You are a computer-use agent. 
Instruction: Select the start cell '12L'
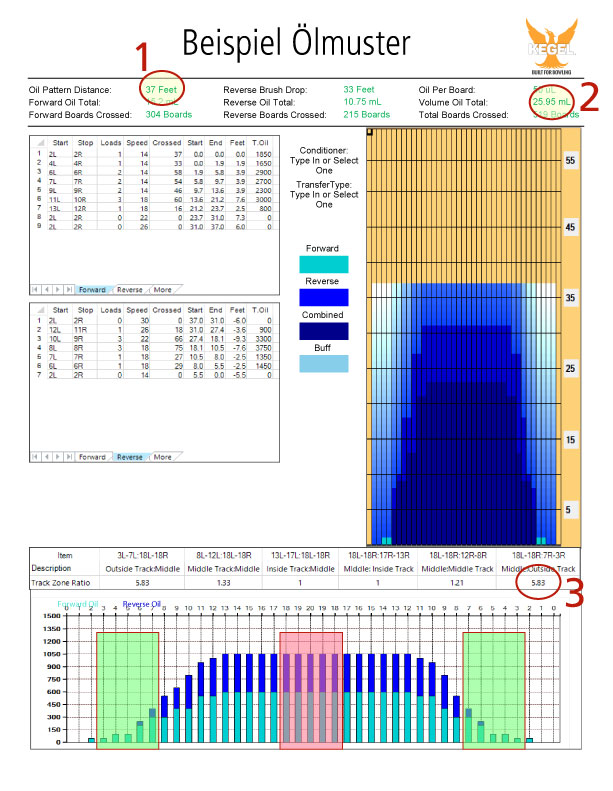(54, 330)
